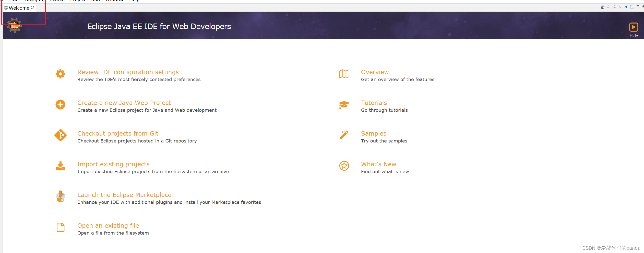The image size is (644, 253).
Task: Click the 'Eclipse Java EE IDE for Web Developers' title
Action: pyautogui.click(x=159, y=27)
